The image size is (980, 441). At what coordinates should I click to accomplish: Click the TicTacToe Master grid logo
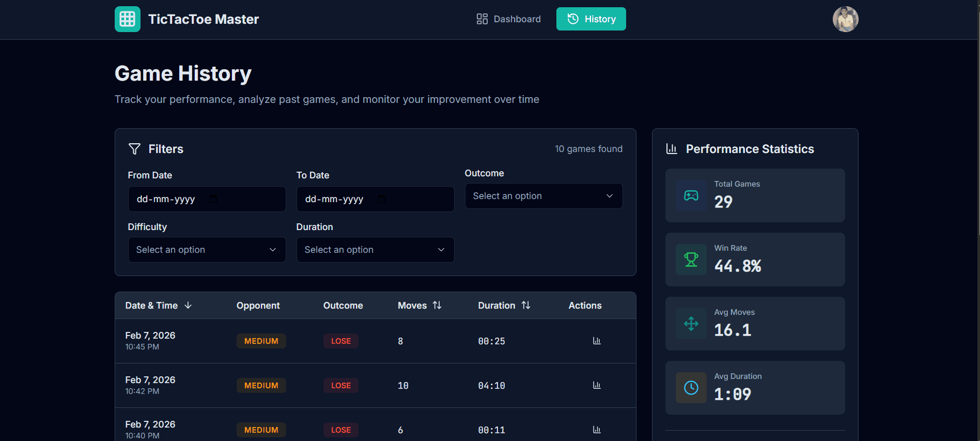(x=127, y=19)
